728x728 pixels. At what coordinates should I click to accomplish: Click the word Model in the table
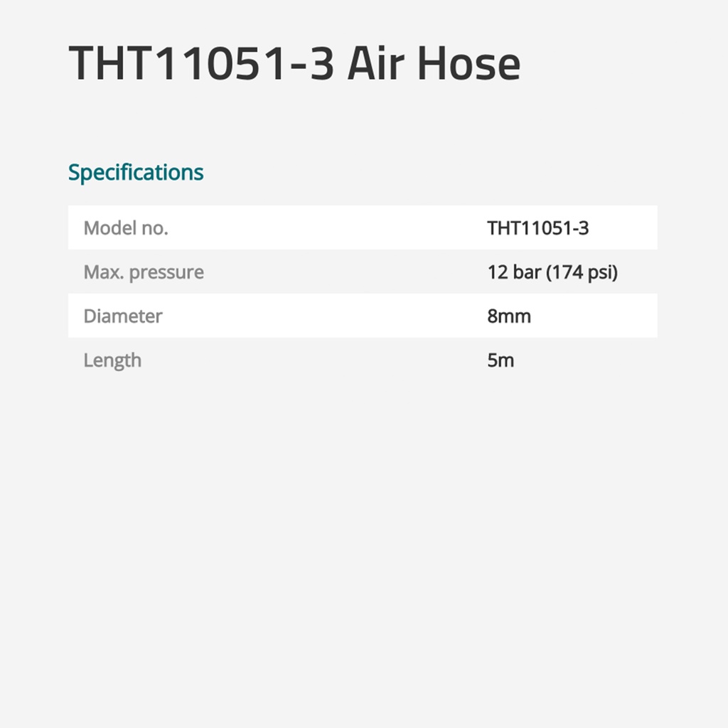click(x=107, y=228)
